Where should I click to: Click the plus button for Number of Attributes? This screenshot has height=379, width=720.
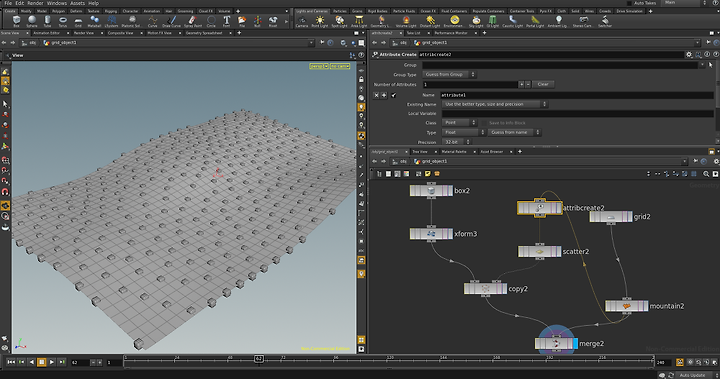point(521,85)
